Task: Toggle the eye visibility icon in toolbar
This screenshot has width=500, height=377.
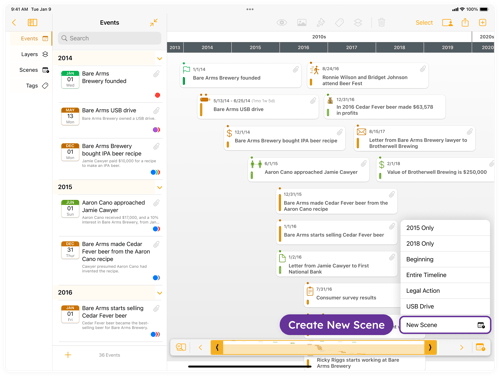Action: tap(282, 22)
